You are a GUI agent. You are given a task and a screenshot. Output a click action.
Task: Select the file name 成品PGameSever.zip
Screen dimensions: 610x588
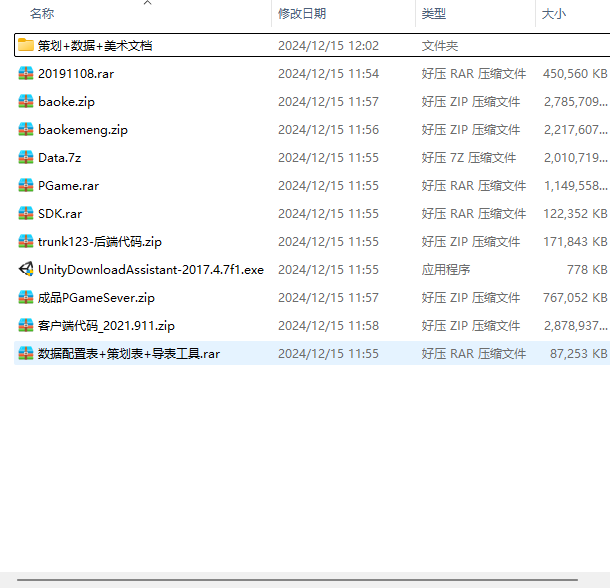(x=96, y=298)
